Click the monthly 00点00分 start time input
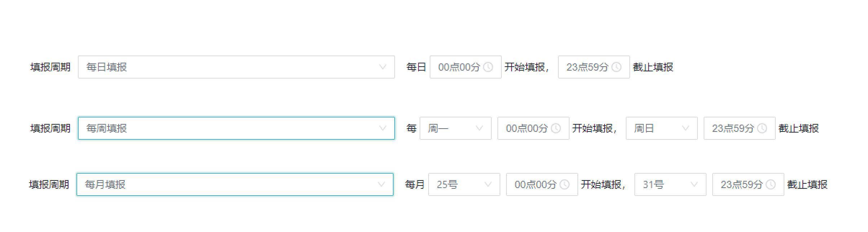The width and height of the screenshot is (868, 232). click(x=535, y=184)
